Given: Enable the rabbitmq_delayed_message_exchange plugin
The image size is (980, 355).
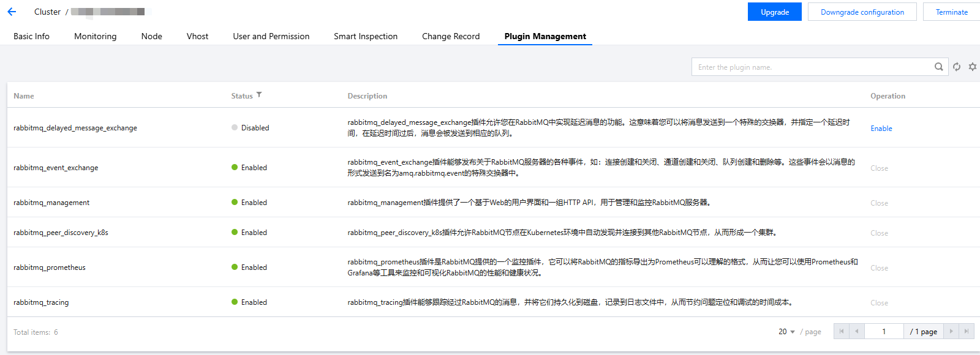Looking at the screenshot, I should point(881,129).
